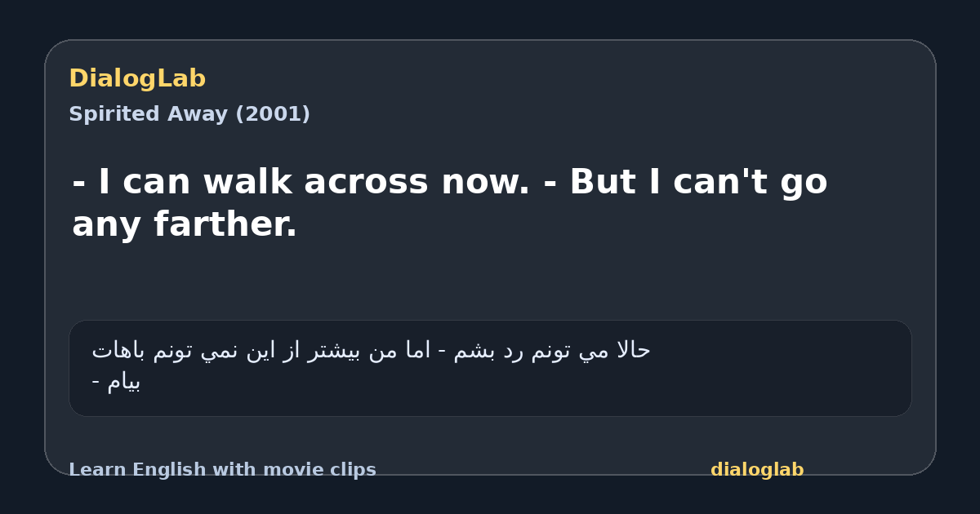The height and width of the screenshot is (514, 980).
Task: Select the English subtitle line starting "I can walk"
Action: click(x=450, y=203)
